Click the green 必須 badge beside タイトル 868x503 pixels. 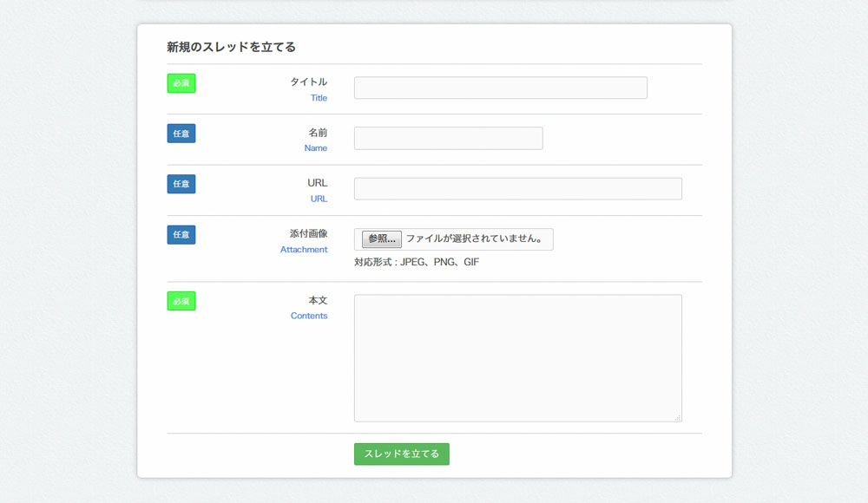(181, 83)
